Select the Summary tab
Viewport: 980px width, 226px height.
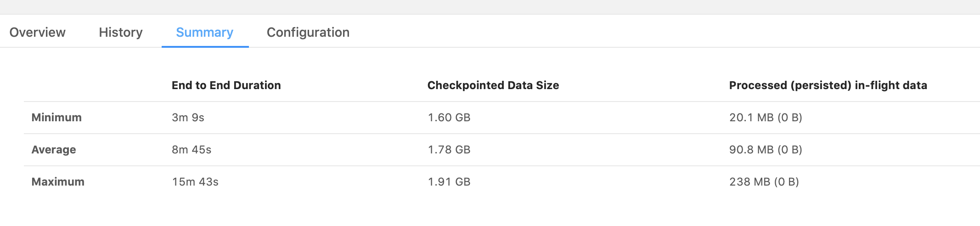[x=205, y=32]
